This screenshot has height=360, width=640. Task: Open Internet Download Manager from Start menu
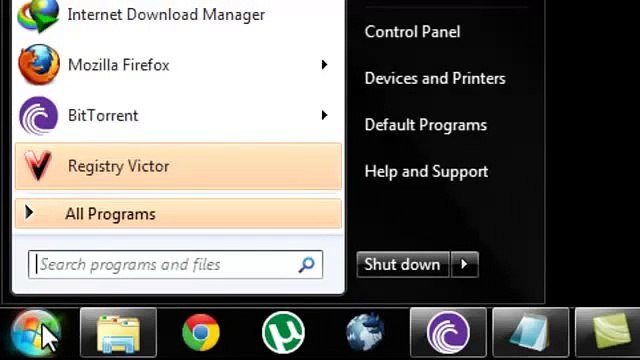point(178,15)
